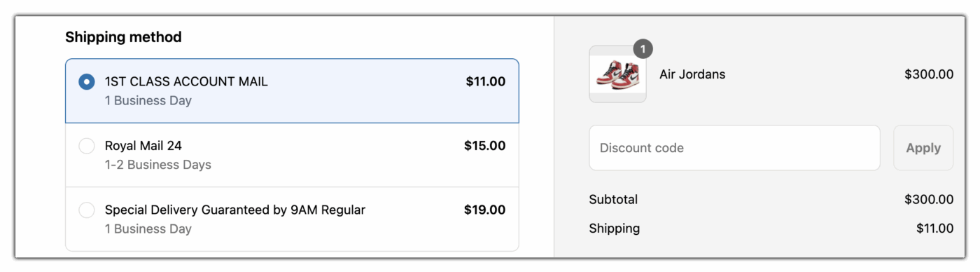Click the Royal Mail 24 option label

(143, 146)
